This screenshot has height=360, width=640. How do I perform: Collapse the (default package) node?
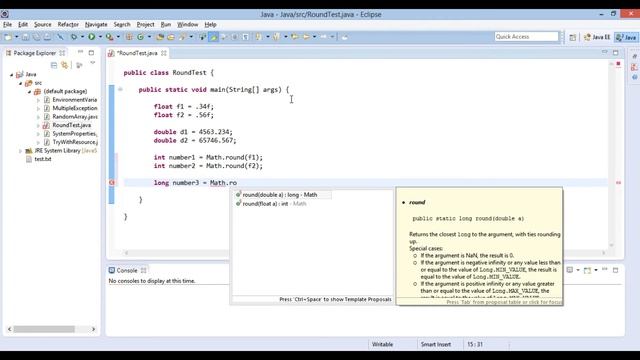[29, 92]
